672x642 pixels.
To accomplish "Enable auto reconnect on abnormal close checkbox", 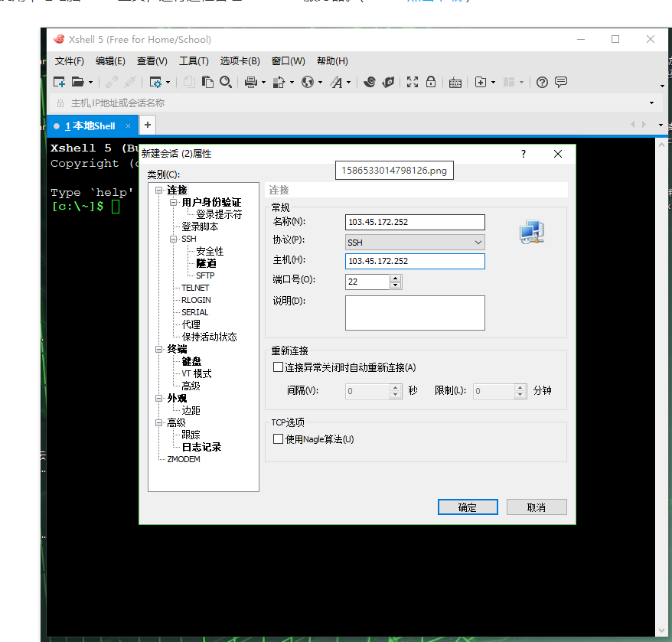I will pyautogui.click(x=279, y=367).
